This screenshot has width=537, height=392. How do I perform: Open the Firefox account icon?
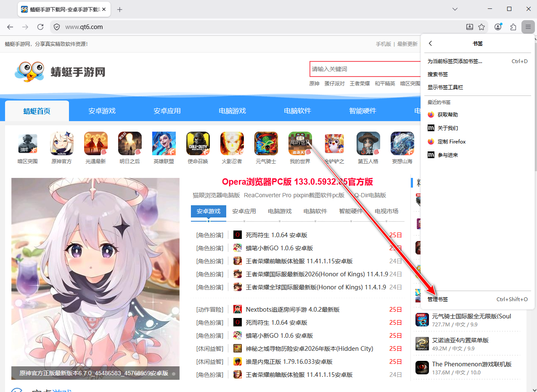pos(498,27)
